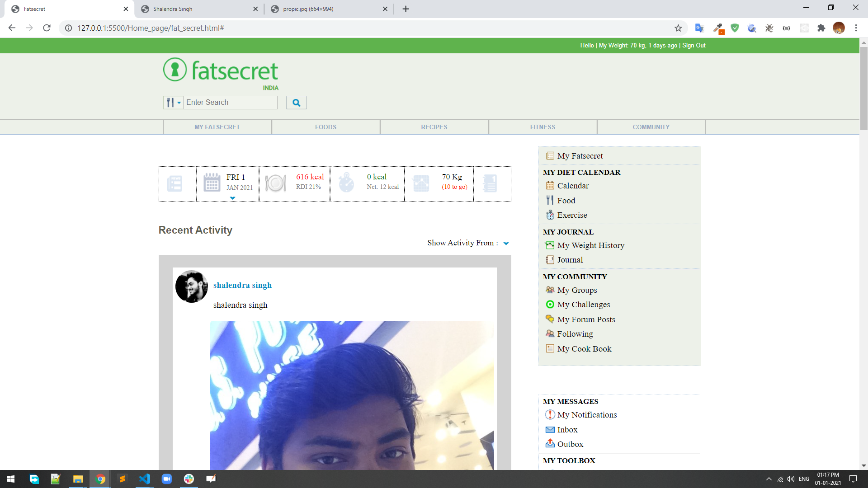Open My Weight History link
868x488 pixels.
pos(590,245)
